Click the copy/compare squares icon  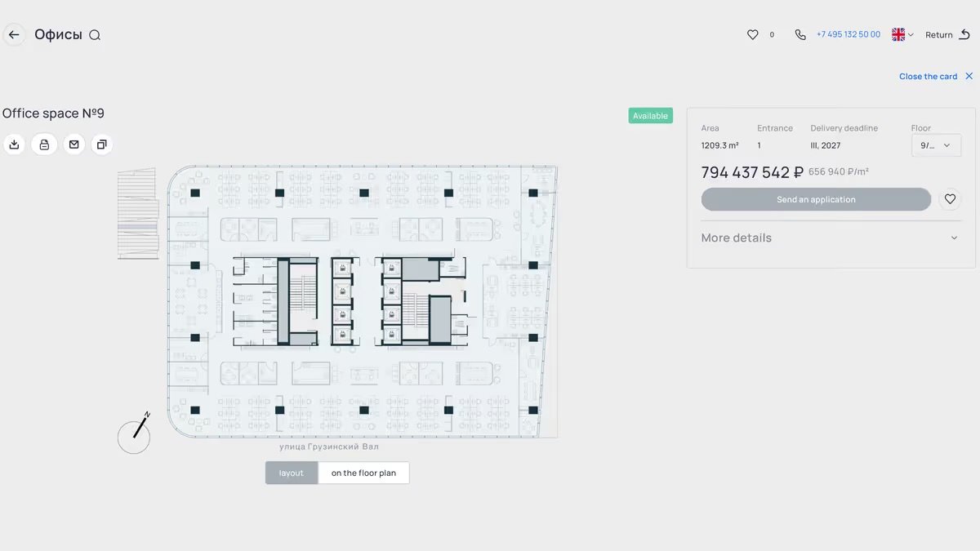point(101,144)
